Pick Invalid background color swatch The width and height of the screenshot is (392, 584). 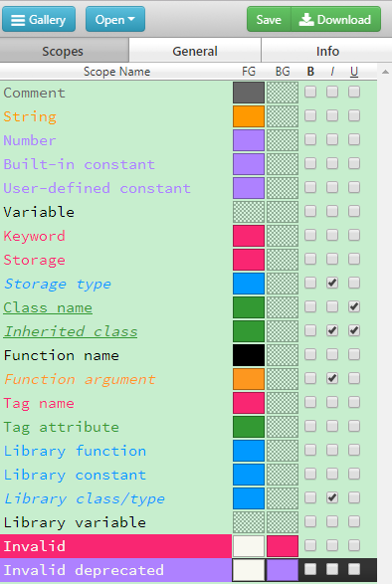pyautogui.click(x=283, y=546)
